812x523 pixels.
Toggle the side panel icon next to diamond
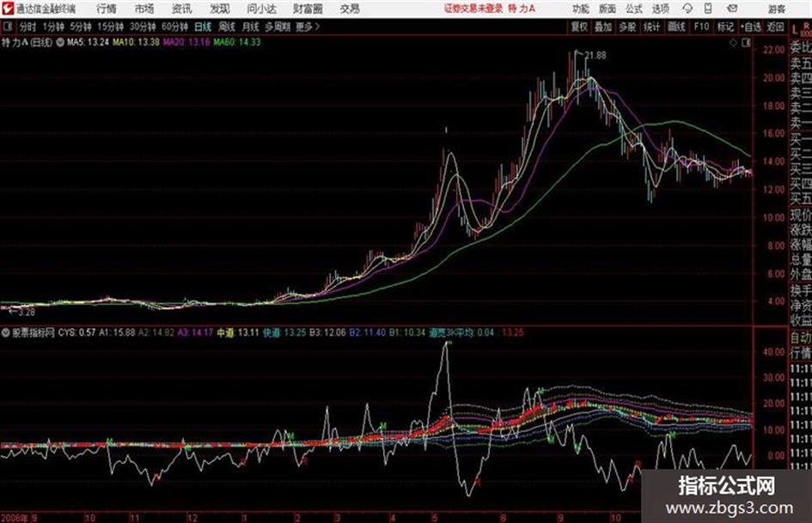746,43
